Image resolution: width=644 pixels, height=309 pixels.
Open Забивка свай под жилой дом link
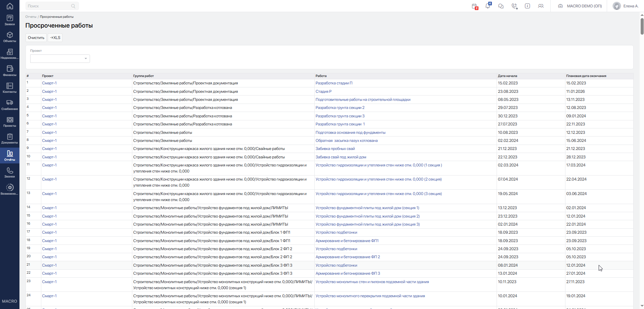click(x=341, y=157)
